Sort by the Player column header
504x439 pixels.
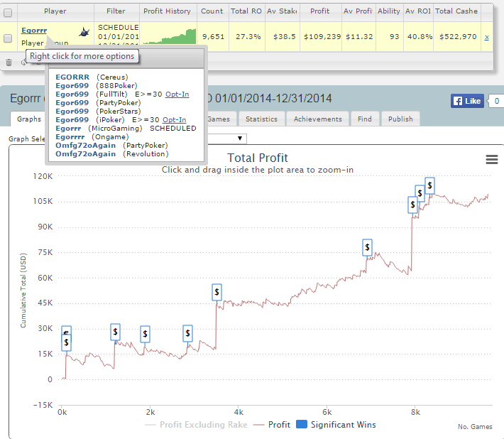pos(55,11)
